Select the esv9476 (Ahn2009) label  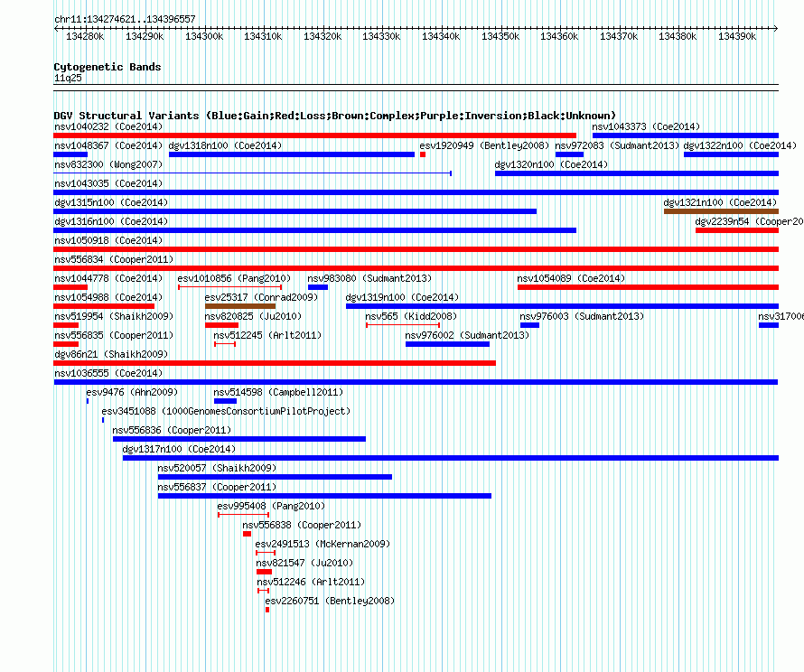tap(132, 392)
